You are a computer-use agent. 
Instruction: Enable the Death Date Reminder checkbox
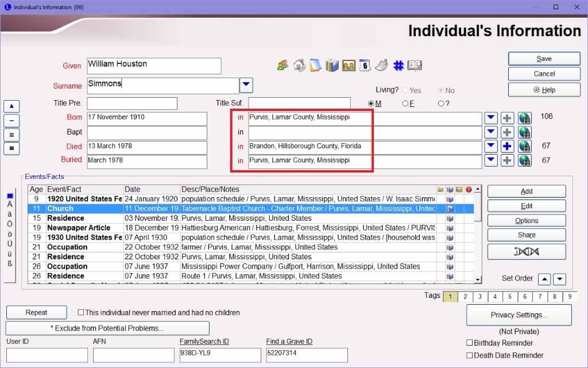pyautogui.click(x=469, y=355)
